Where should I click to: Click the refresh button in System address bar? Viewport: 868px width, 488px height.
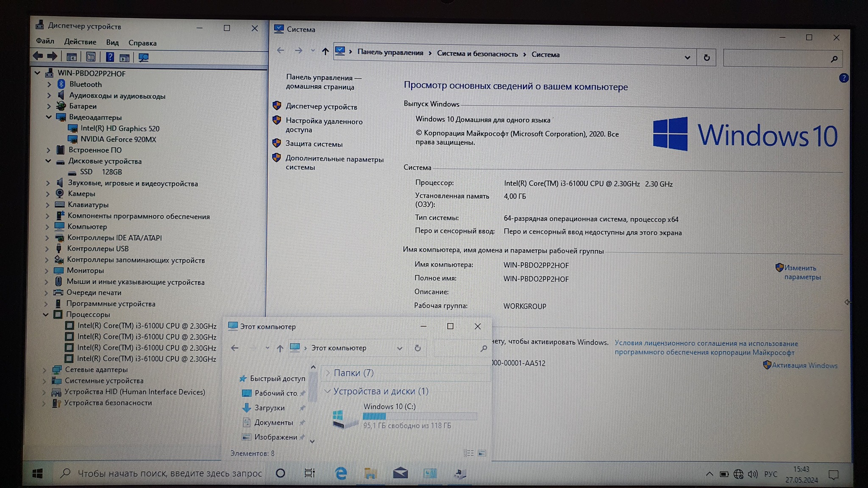(707, 58)
